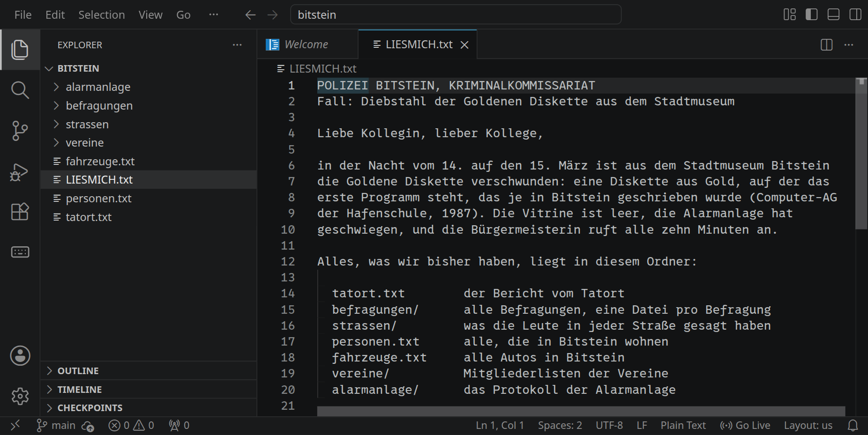
Task: Split the editor to the right
Action: (827, 45)
